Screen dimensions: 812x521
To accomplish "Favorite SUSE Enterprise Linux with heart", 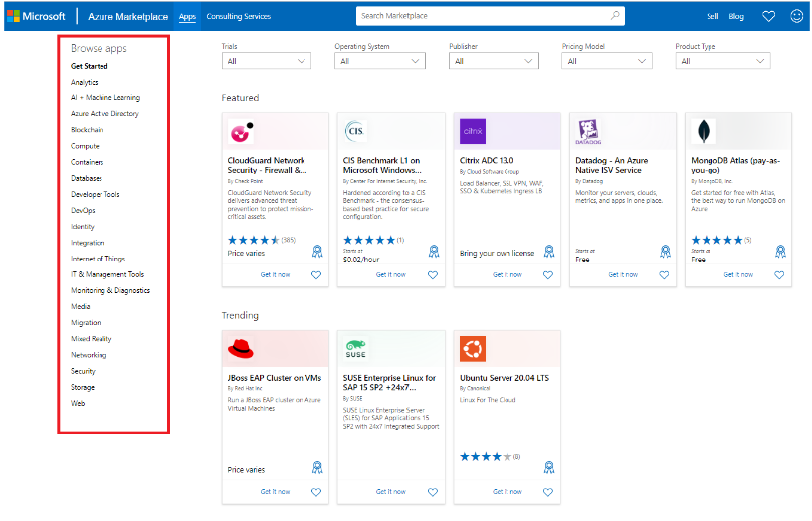I will click(x=433, y=492).
